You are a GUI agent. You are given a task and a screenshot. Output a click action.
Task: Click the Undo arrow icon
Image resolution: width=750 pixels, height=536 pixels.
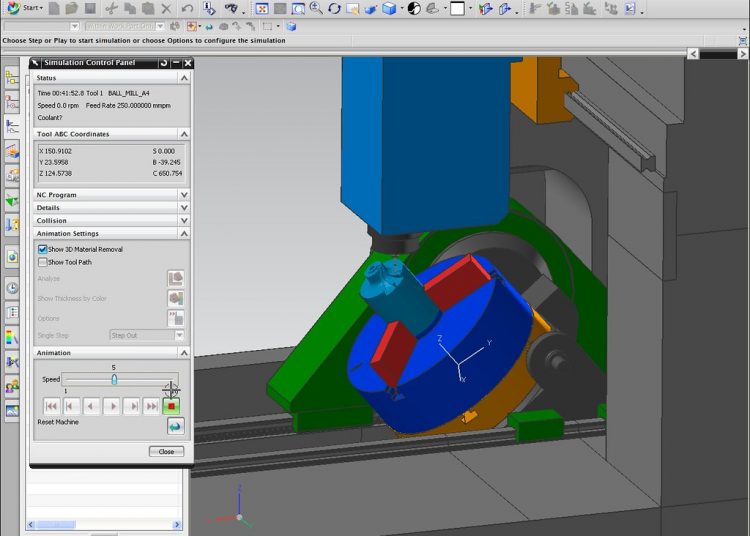pyautogui.click(x=187, y=8)
